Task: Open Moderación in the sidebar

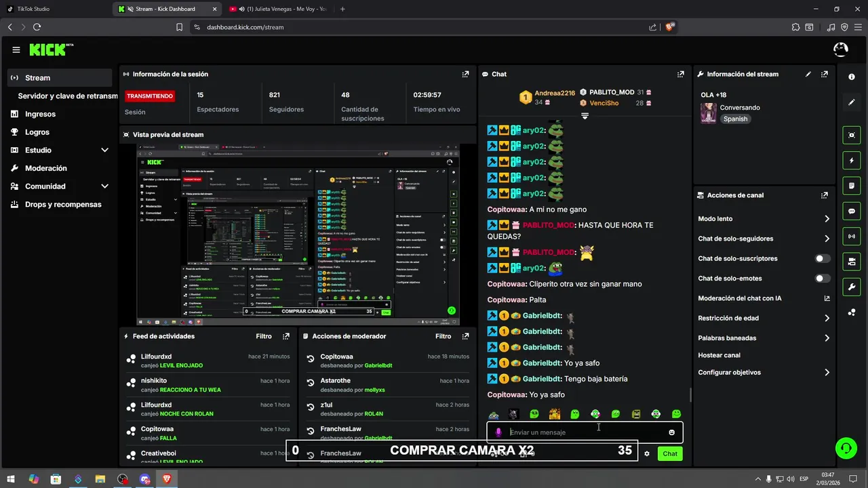Action: pos(60,168)
